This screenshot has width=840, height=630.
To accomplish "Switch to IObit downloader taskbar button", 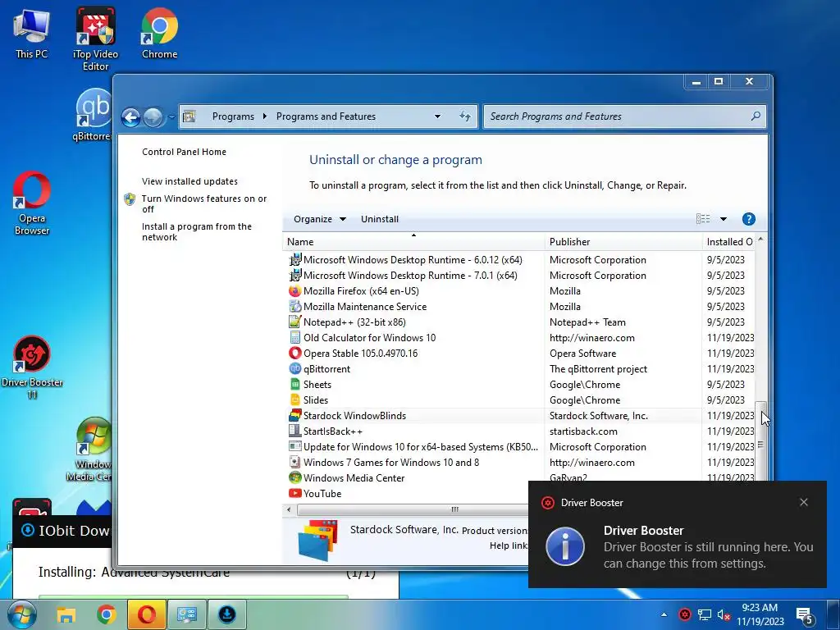I will 227,615.
